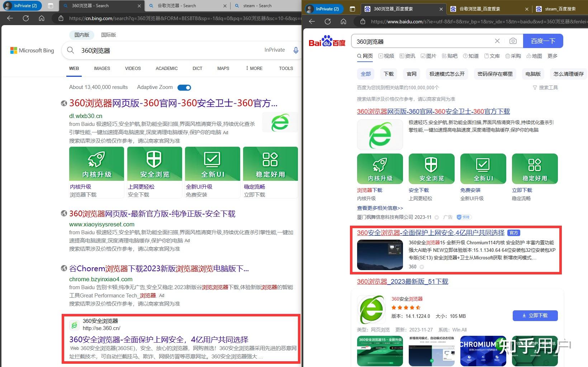Image resolution: width=588 pixels, height=367 pixels.
Task: Open tab actions menu in Baidu window
Action: (352, 9)
